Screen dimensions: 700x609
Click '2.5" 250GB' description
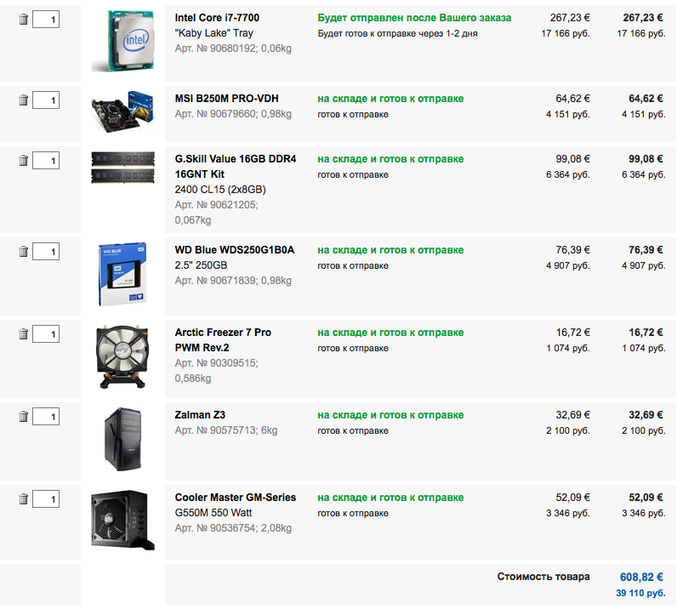coord(201,265)
